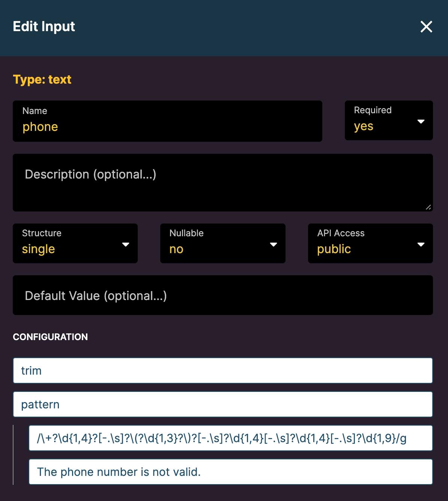Click the Structure dropdown caret arrow

[126, 244]
